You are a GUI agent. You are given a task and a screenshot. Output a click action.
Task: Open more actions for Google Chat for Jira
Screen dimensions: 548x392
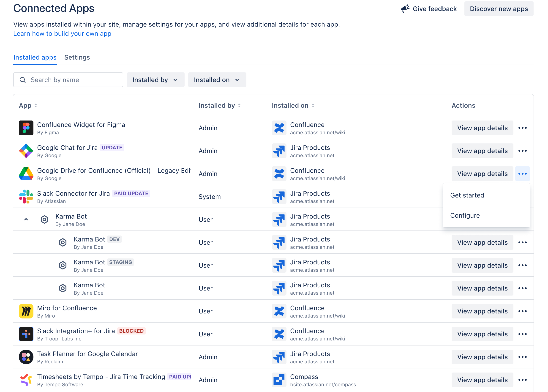522,151
